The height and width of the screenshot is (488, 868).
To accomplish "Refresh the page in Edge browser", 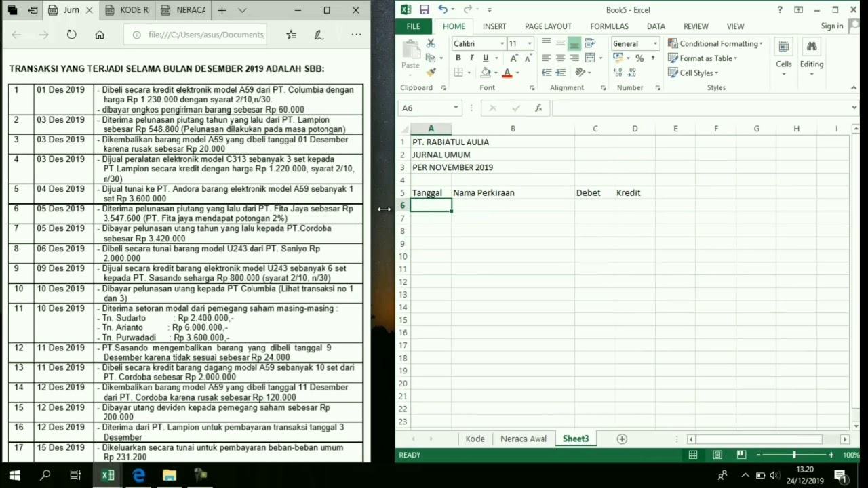I will [x=71, y=35].
